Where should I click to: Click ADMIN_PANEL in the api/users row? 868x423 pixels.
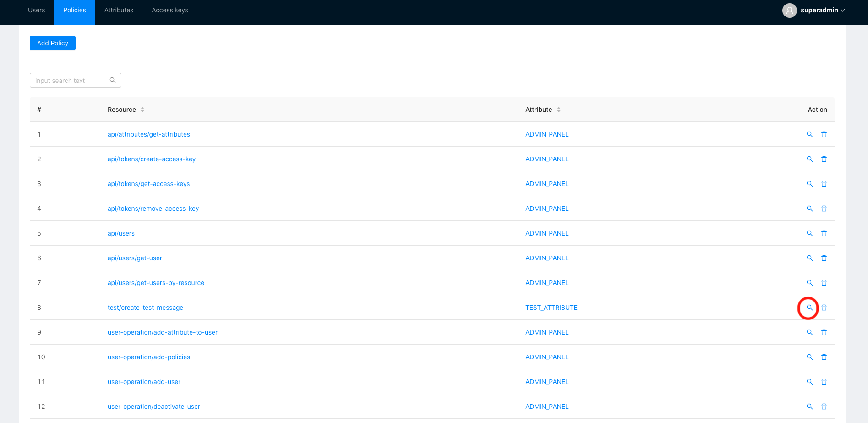tap(547, 233)
